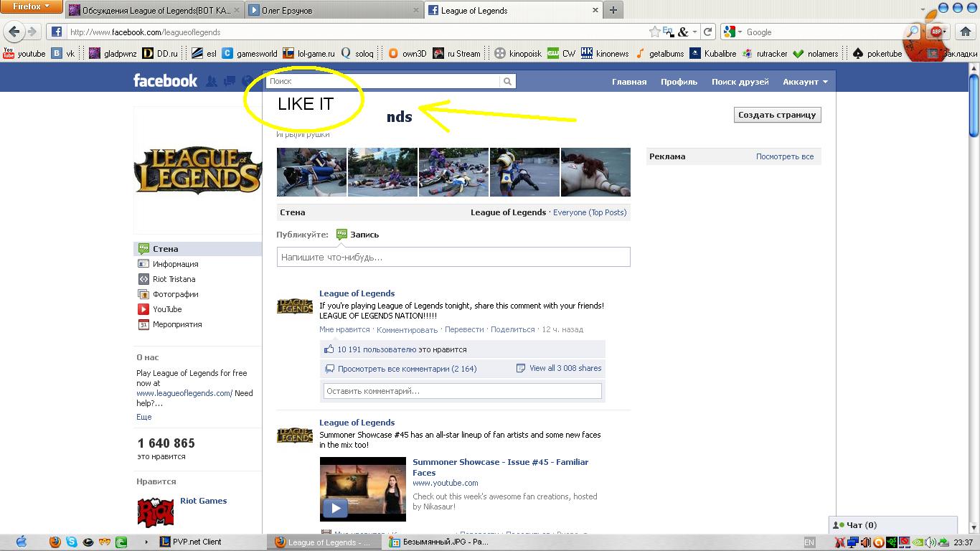The width and height of the screenshot is (980, 551).
Task: Click the Adblock Plus ABP icon
Action: coord(936,32)
